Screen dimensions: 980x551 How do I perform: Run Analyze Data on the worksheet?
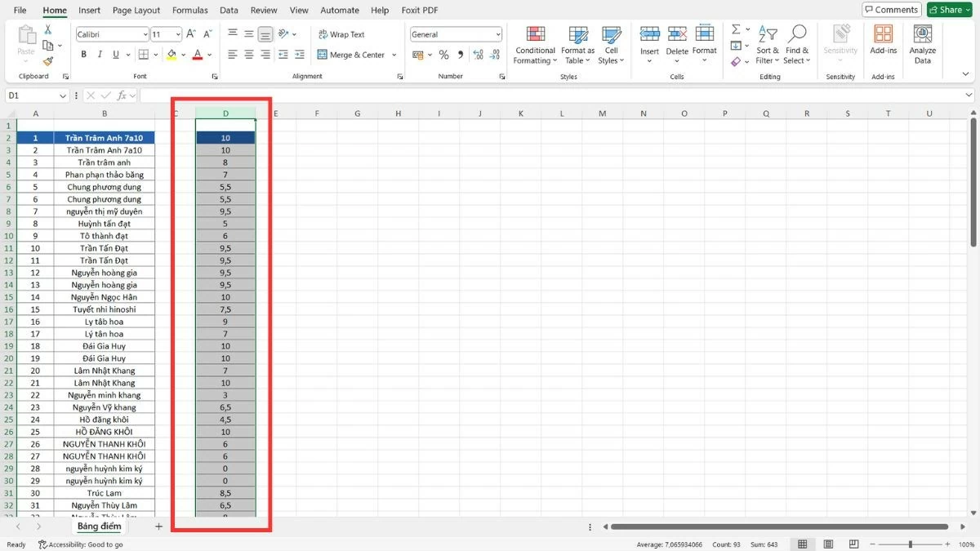[x=922, y=42]
